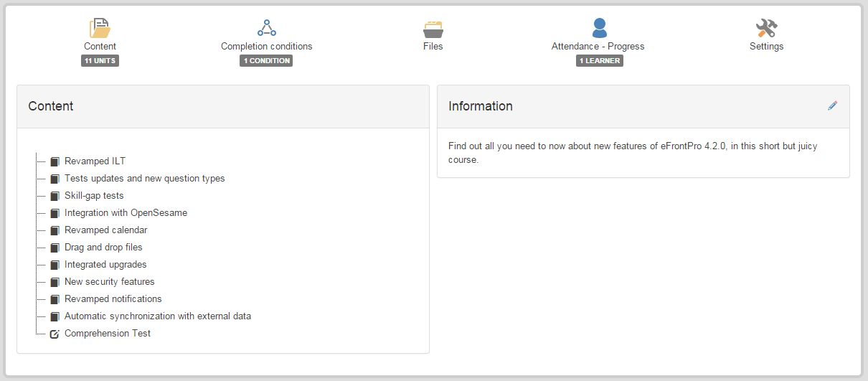Image resolution: width=868 pixels, height=381 pixels.
Task: Open Attendance - Progress tab label
Action: (598, 46)
